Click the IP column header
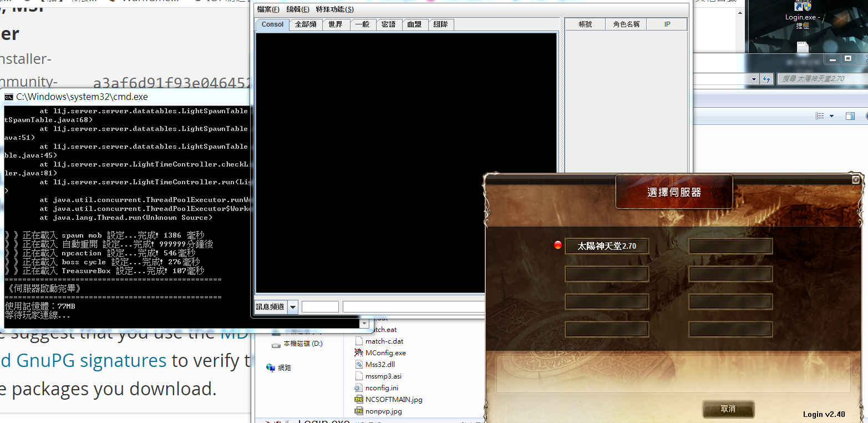The height and width of the screenshot is (423, 868). pos(667,24)
